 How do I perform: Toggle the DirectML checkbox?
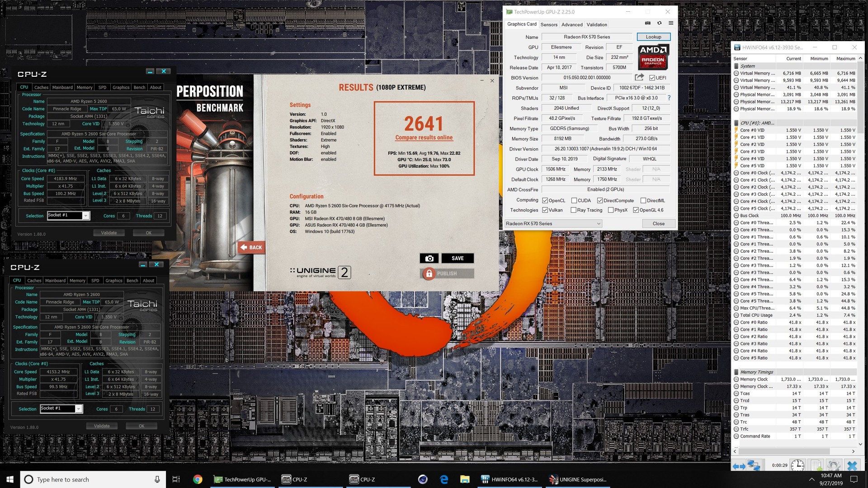643,201
